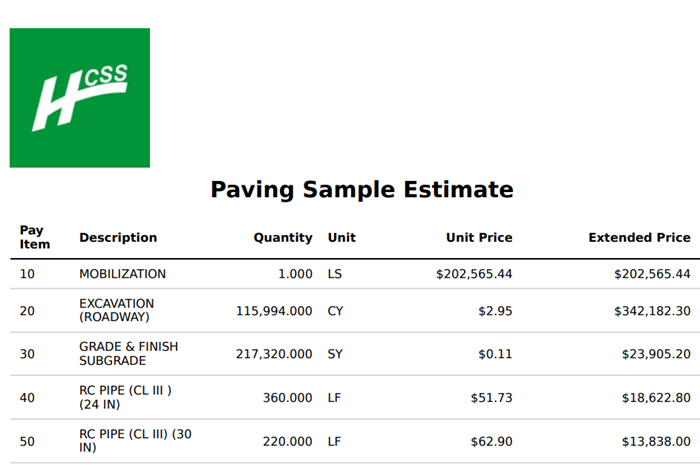Viewport: 700px width, 465px height.
Task: Click the Extended Price column header
Action: coord(639,238)
